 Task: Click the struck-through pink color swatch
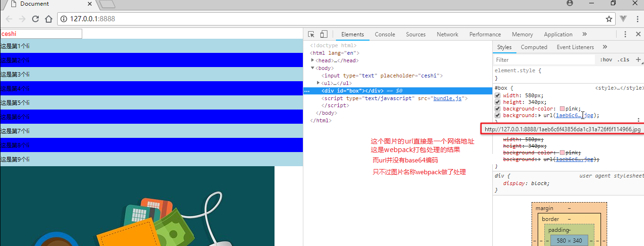coord(562,153)
